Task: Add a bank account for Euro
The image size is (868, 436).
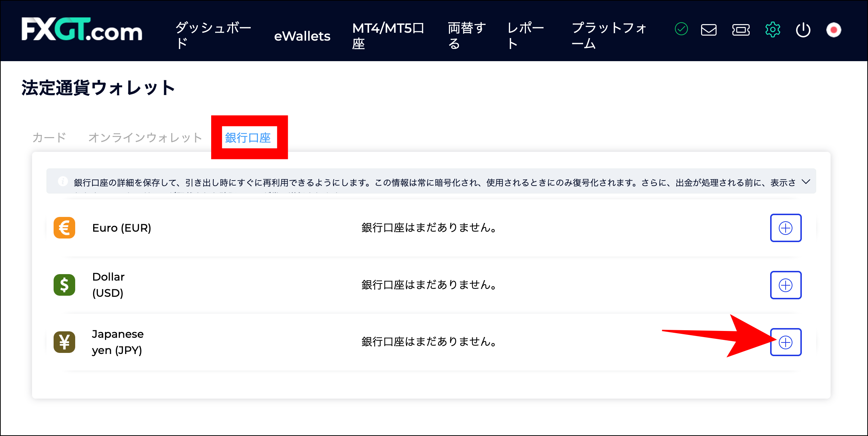Action: click(786, 228)
